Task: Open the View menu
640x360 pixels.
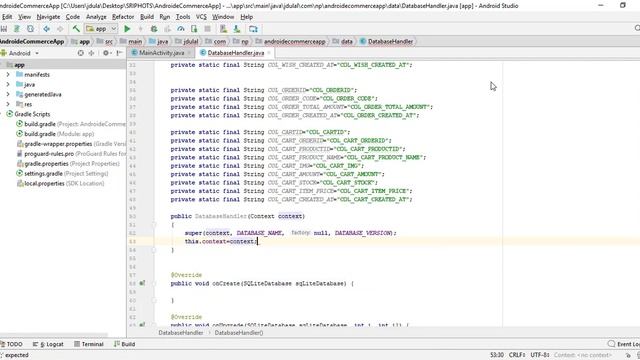Action: coord(24,17)
